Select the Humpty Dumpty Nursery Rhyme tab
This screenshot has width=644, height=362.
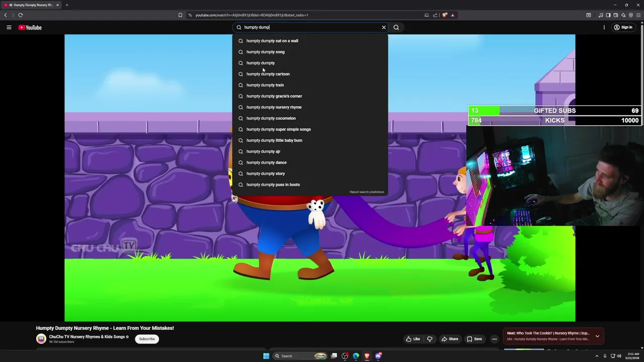coord(32,5)
